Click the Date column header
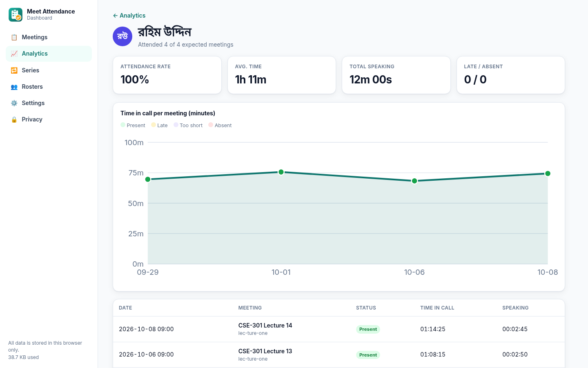The image size is (588, 368). pyautogui.click(x=125, y=308)
